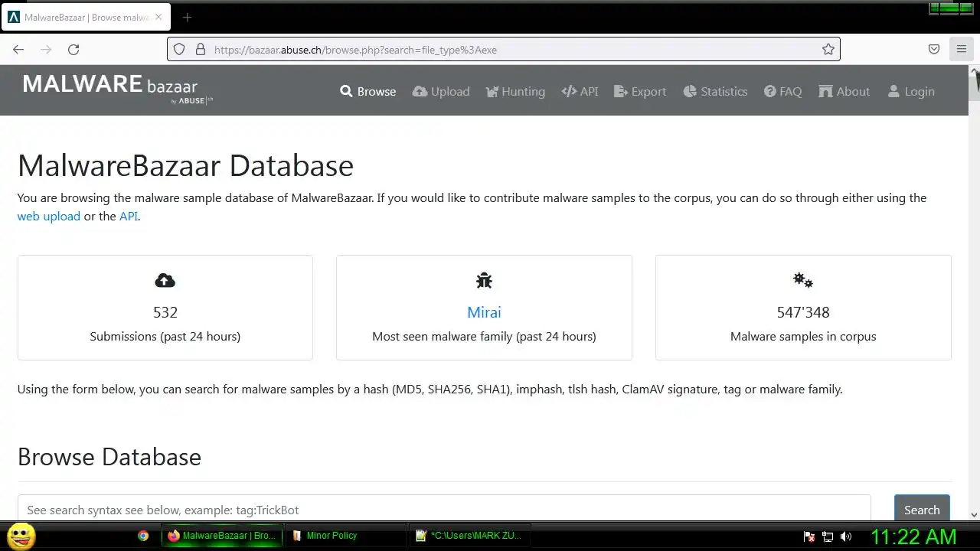Open the Browse nav item

[x=368, y=91]
